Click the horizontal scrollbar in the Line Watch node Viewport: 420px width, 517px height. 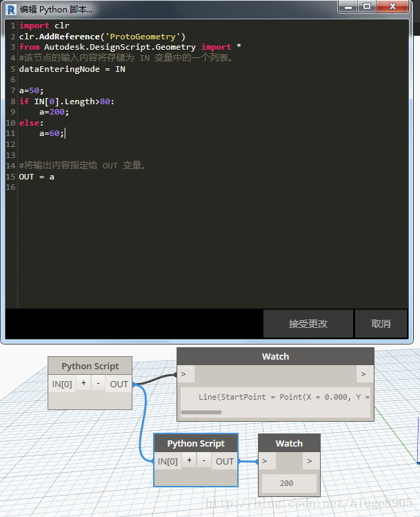pyautogui.click(x=201, y=412)
